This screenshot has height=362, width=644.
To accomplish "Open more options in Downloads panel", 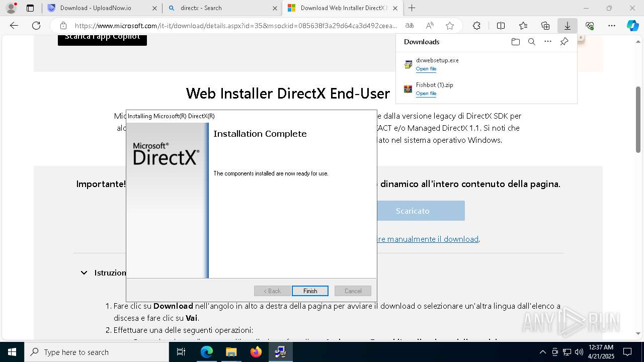I will [548, 42].
